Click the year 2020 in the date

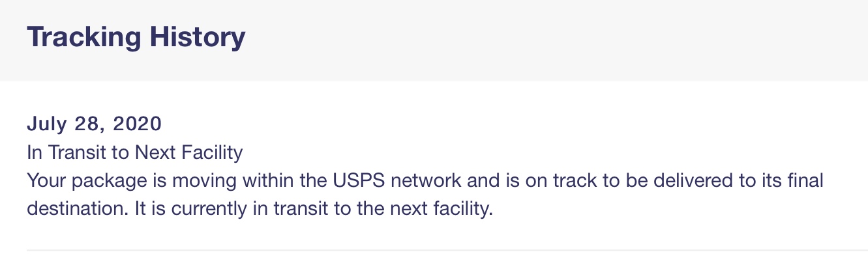tap(137, 123)
